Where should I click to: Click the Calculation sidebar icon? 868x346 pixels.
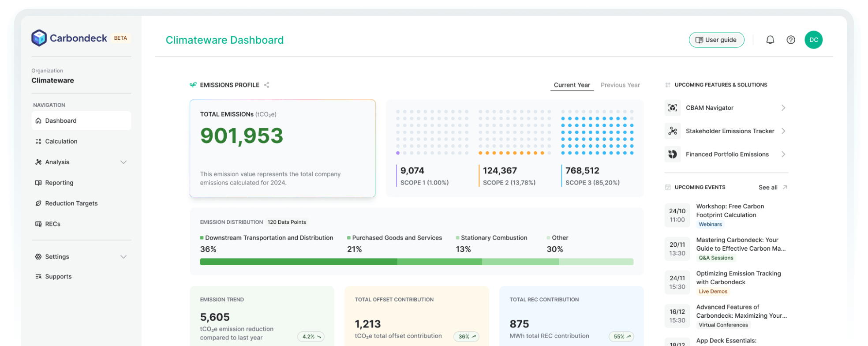pos(38,141)
